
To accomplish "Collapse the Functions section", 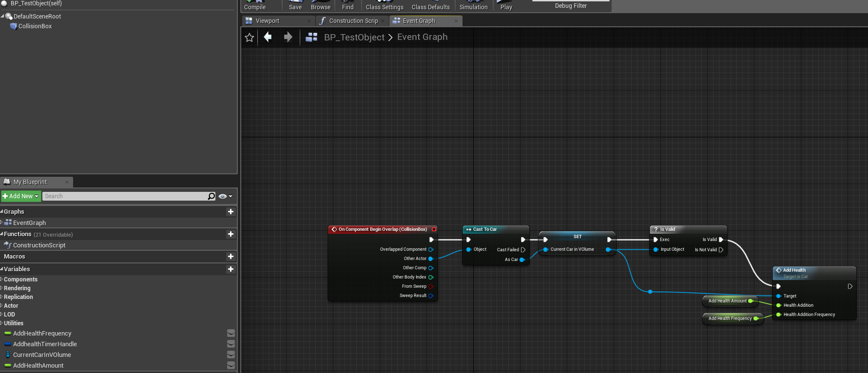I will pyautogui.click(x=2, y=234).
